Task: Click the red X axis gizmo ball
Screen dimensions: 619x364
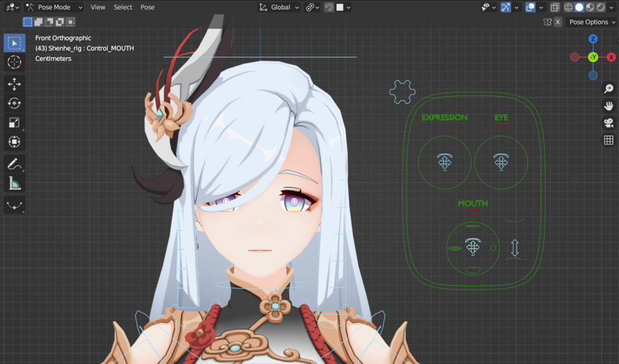Action: (x=611, y=57)
